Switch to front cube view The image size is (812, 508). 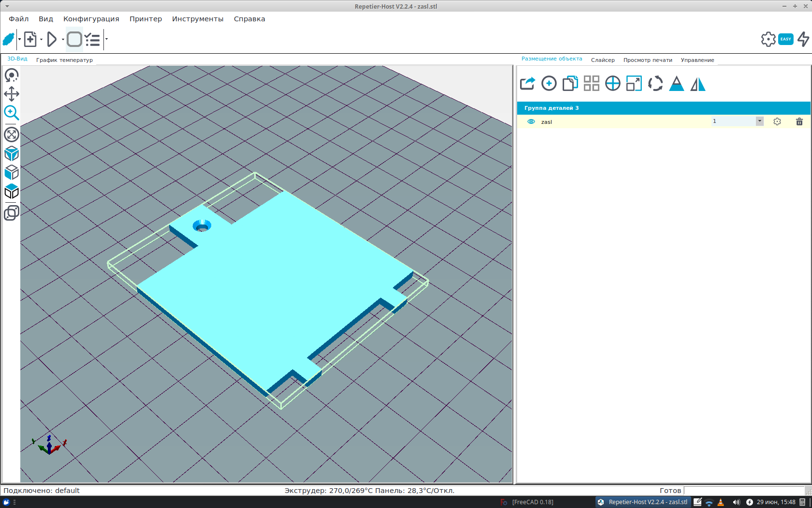coord(12,173)
